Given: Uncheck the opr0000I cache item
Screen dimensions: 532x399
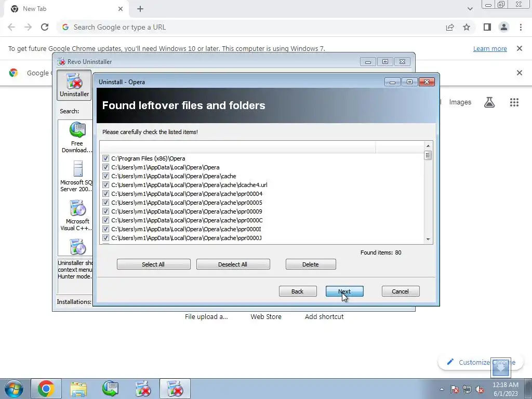Looking at the screenshot, I should tap(105, 229).
